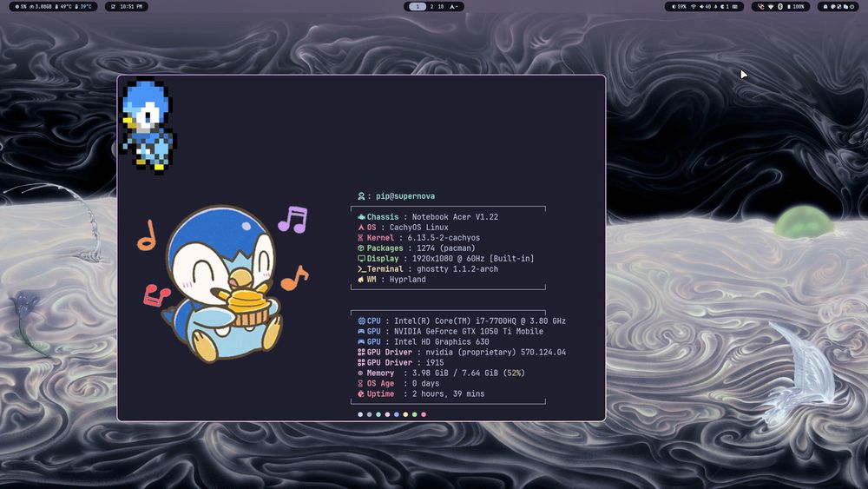Click the Packages box icon
This screenshot has height=489, width=868.
(x=361, y=248)
